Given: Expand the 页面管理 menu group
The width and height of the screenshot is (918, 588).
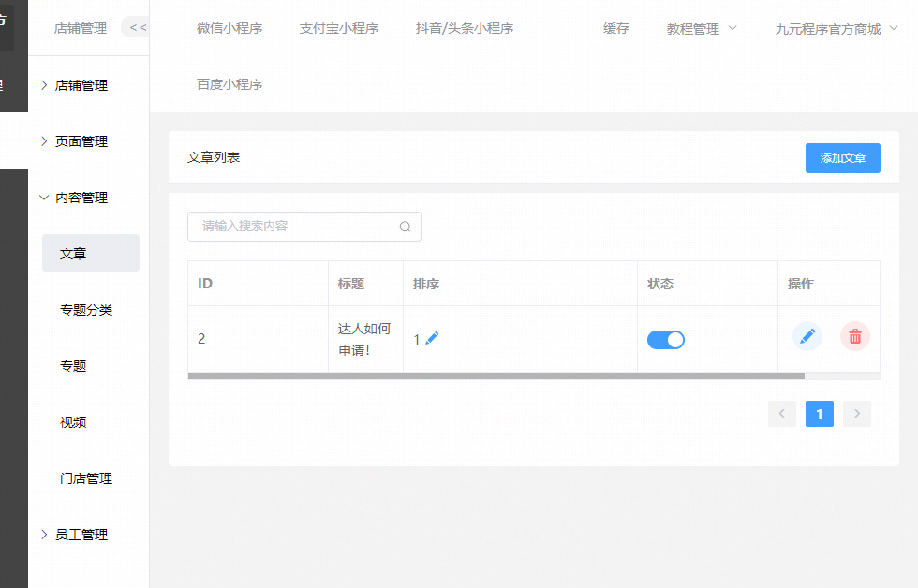Looking at the screenshot, I should click(x=81, y=141).
